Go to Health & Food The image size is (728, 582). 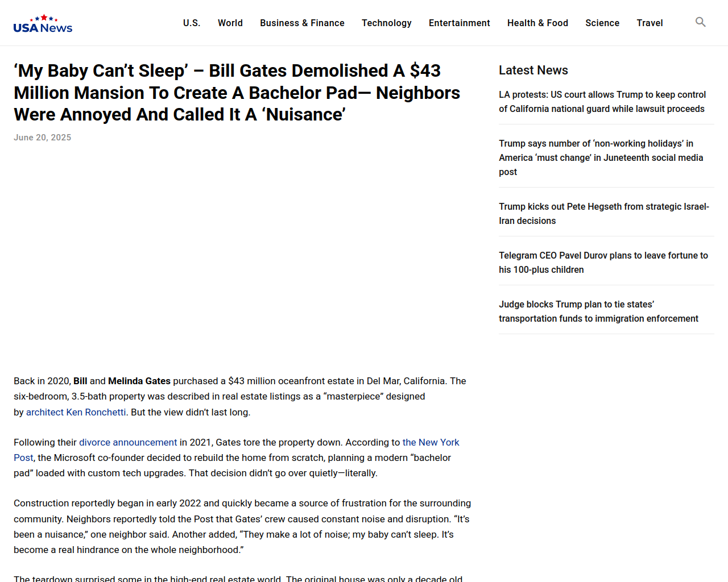pos(537,23)
